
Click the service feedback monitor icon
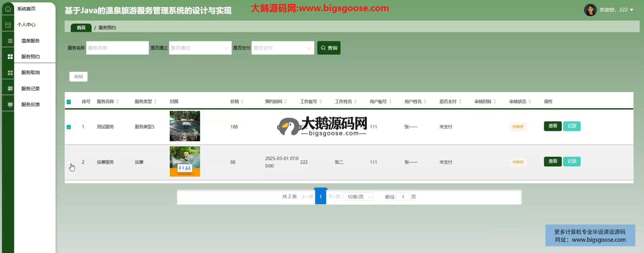pos(10,105)
